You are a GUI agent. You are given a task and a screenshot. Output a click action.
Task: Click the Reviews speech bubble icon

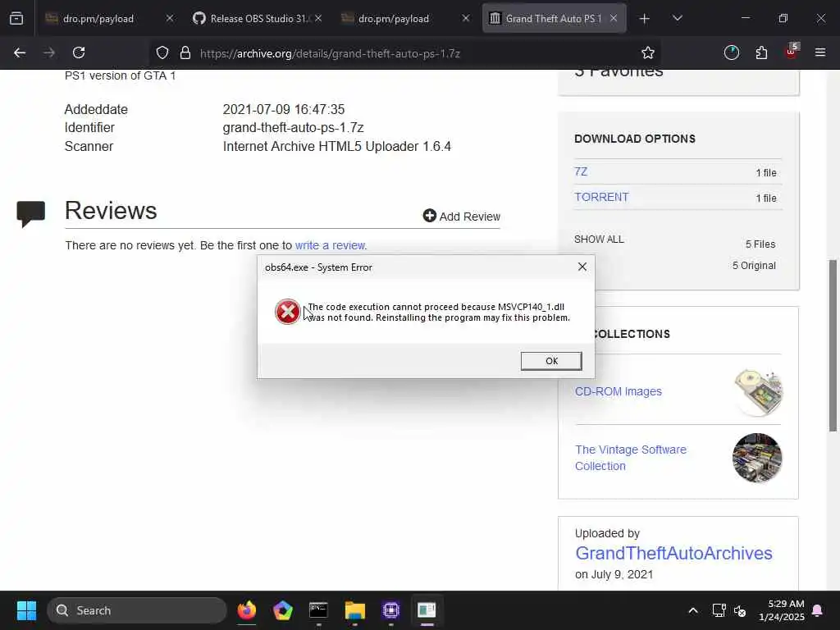coord(31,213)
